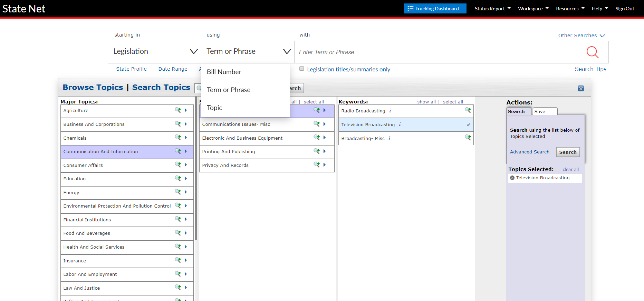Remove Television Broadcasting from Topics Selected
The image size is (644, 301).
pyautogui.click(x=512, y=178)
